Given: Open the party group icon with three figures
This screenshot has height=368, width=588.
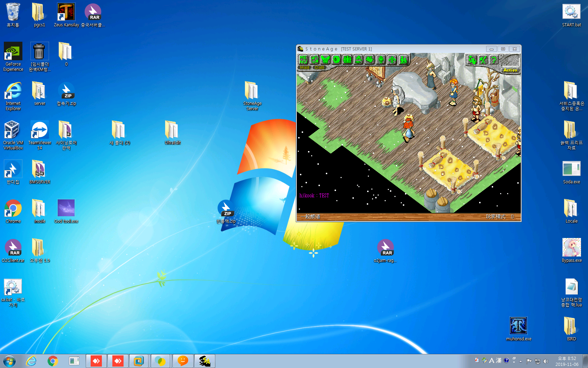Looking at the screenshot, I should pyautogui.click(x=347, y=60).
